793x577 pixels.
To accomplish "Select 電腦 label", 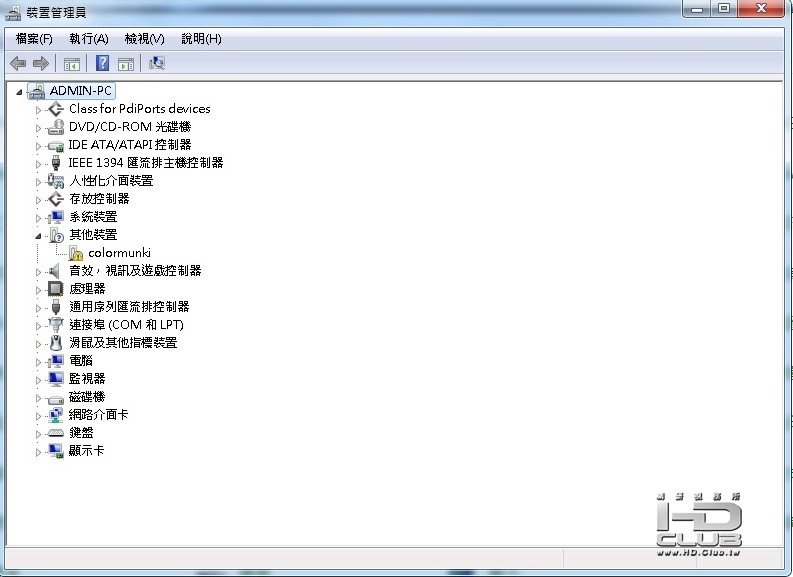I will tap(81, 361).
